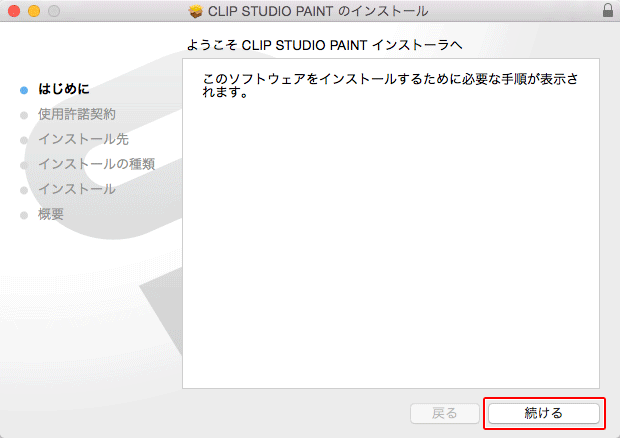This screenshot has width=620, height=438.
Task: Click the package icon beside the window title
Action: click(195, 11)
